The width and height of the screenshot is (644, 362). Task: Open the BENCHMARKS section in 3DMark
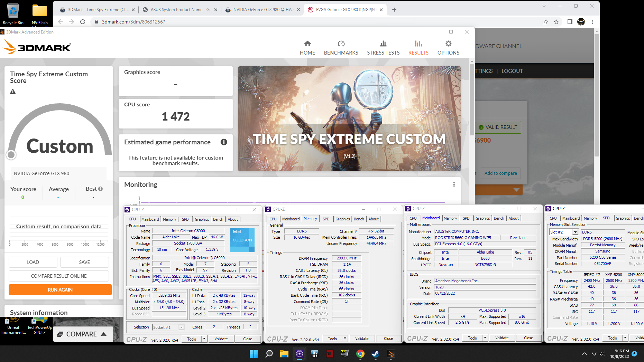[x=341, y=48]
